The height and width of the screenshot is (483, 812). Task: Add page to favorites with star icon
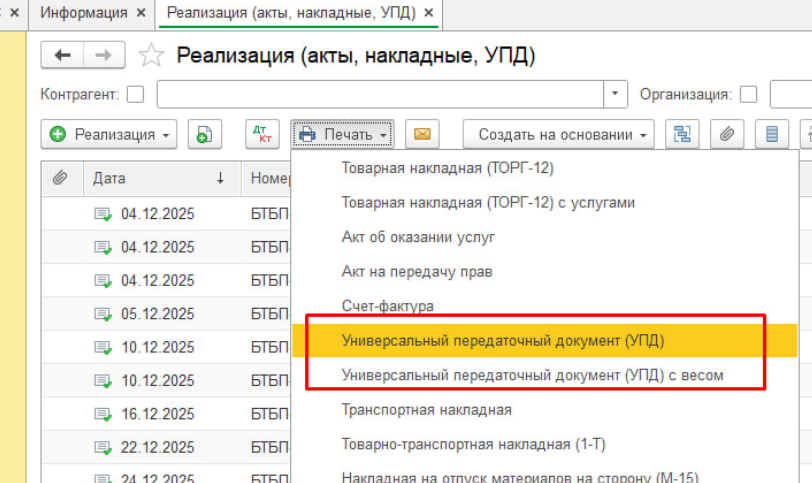tap(151, 56)
